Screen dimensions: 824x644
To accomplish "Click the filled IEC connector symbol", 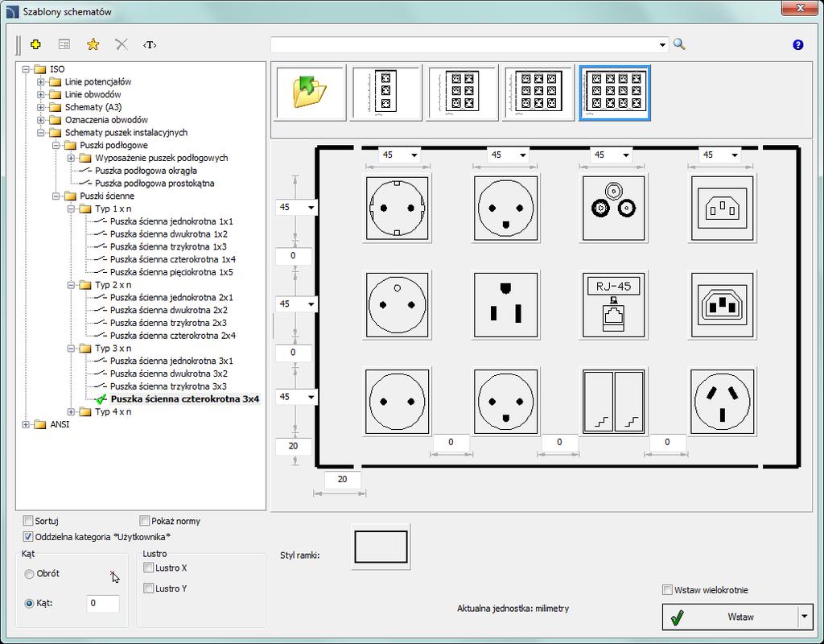I will pos(722,305).
